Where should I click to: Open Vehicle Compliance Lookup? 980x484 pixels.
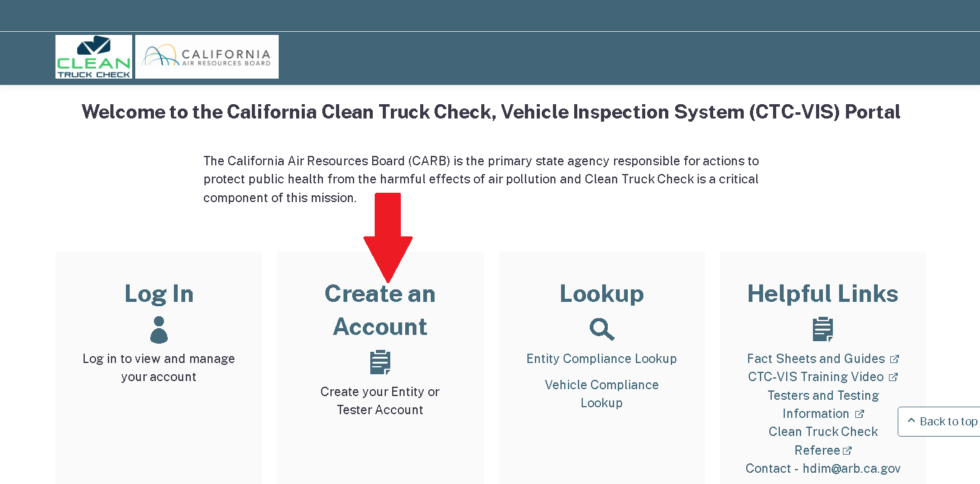click(x=602, y=394)
